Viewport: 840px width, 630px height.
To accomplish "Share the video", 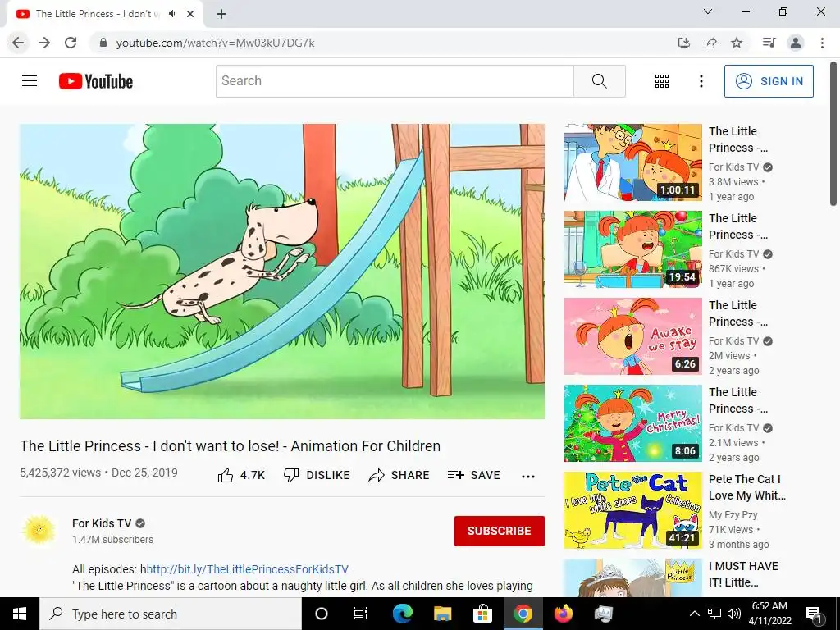I will point(399,475).
